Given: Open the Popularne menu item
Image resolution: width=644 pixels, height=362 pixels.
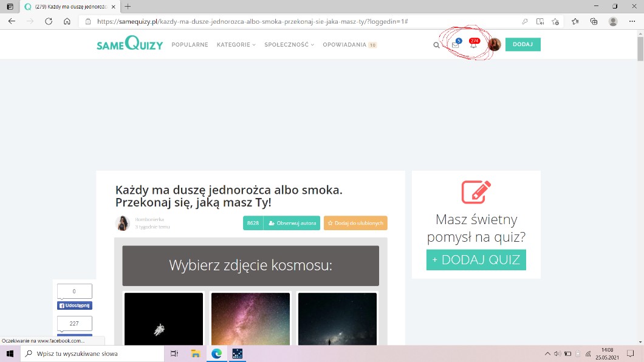Looking at the screenshot, I should [x=190, y=45].
